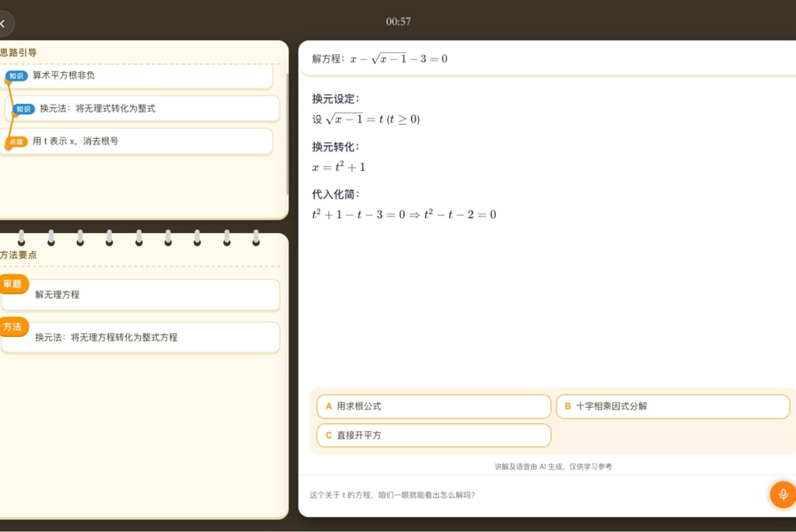796x532 pixels.
Task: Choose option A 用求根公式
Action: coord(434,406)
